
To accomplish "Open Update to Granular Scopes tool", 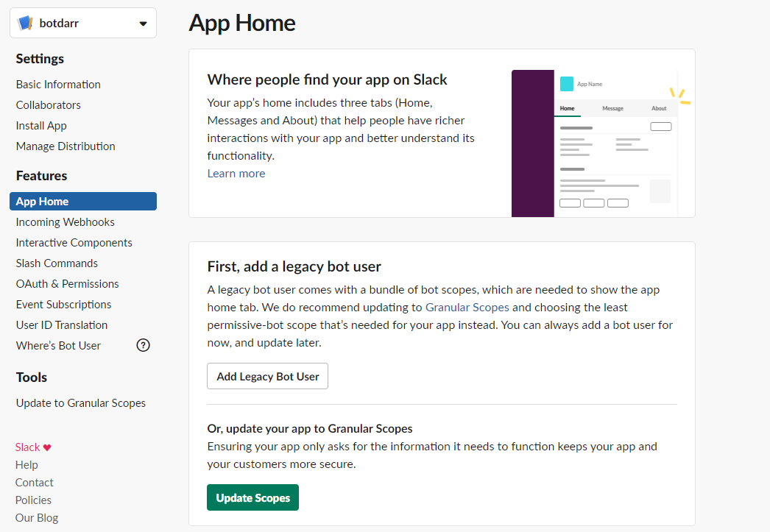I will pos(80,403).
